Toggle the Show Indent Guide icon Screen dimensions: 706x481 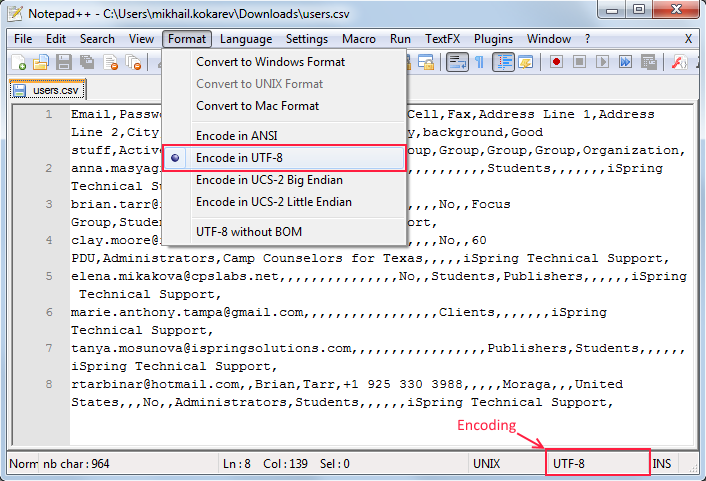click(503, 62)
